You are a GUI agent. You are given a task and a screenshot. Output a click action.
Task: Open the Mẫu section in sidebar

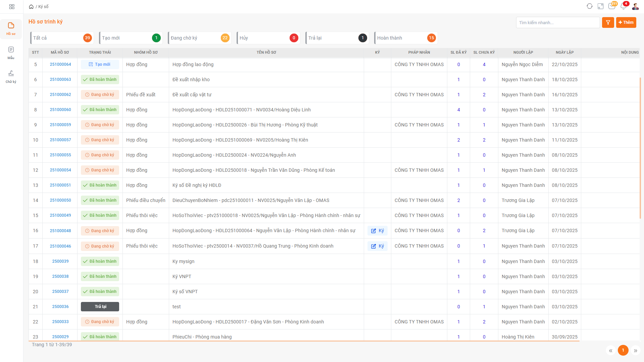pos(11,53)
